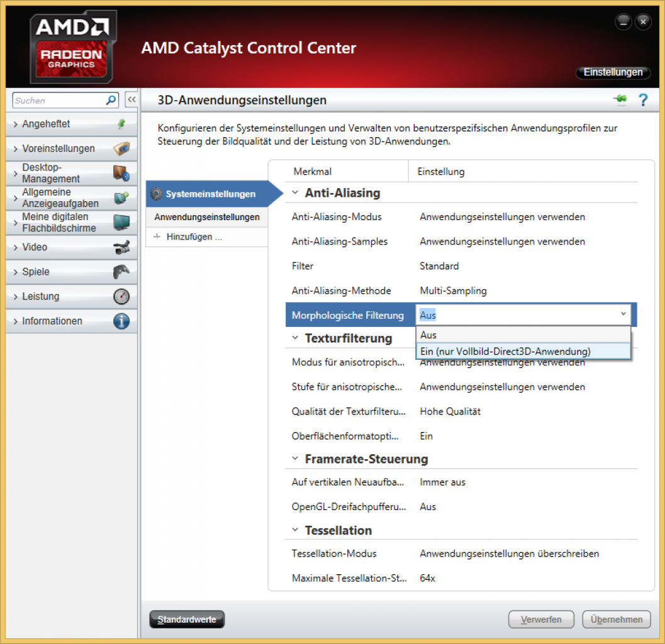
Task: Collapse the sidebar with double-arrow button
Action: (x=131, y=100)
